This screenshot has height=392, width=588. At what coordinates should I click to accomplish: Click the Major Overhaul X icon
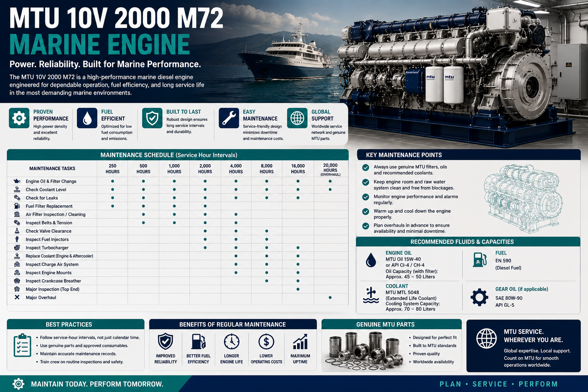[x=17, y=297]
